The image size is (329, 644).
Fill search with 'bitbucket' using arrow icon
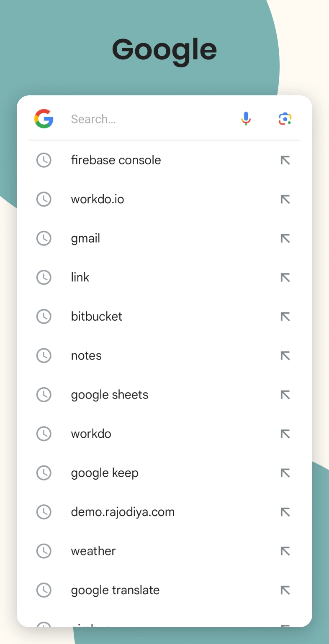click(285, 317)
